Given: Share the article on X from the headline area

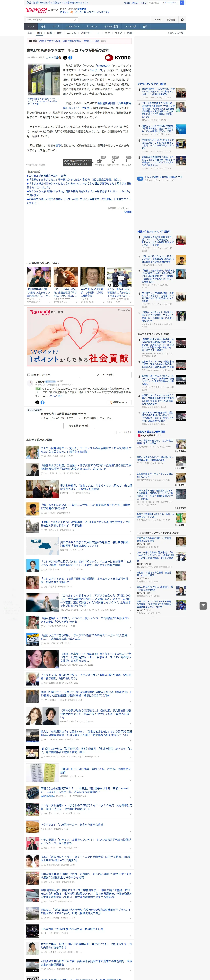Looking at the screenshot, I should (x=65, y=58).
